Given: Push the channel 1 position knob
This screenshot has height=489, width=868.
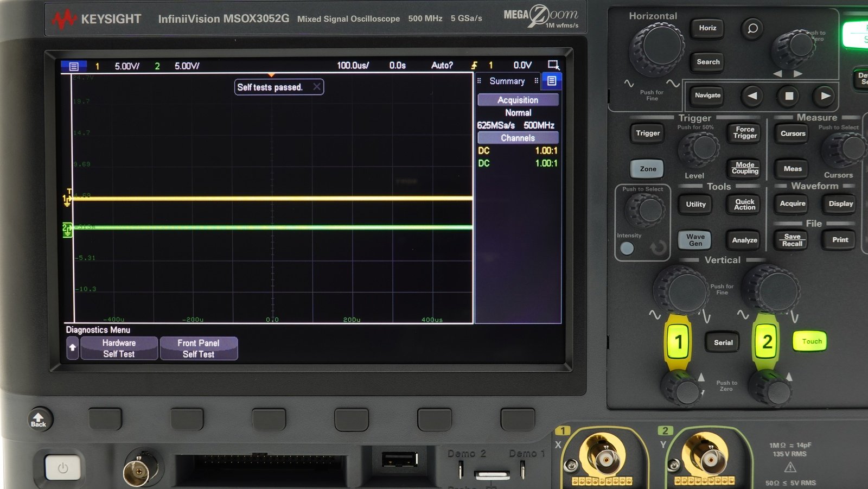Looking at the screenshot, I should (681, 388).
